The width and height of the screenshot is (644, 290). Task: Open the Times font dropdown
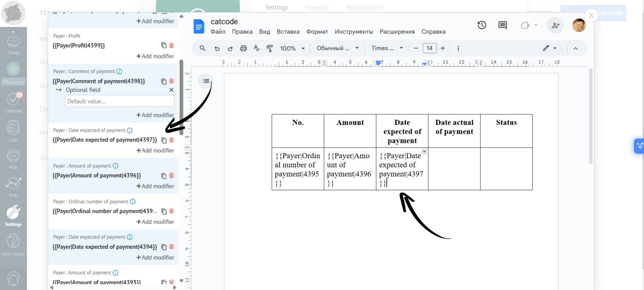387,48
